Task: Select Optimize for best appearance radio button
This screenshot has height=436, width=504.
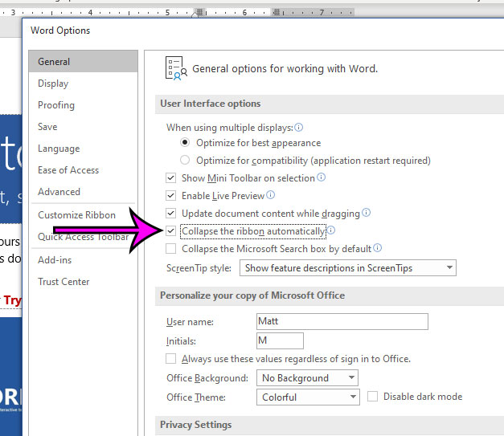Action: pyautogui.click(x=185, y=142)
